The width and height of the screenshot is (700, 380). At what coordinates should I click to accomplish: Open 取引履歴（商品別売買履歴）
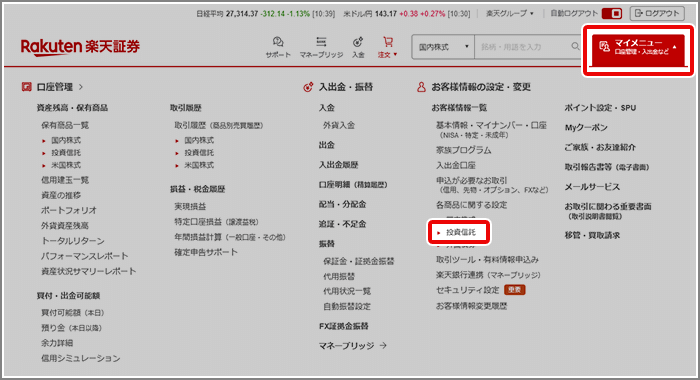[x=219, y=125]
